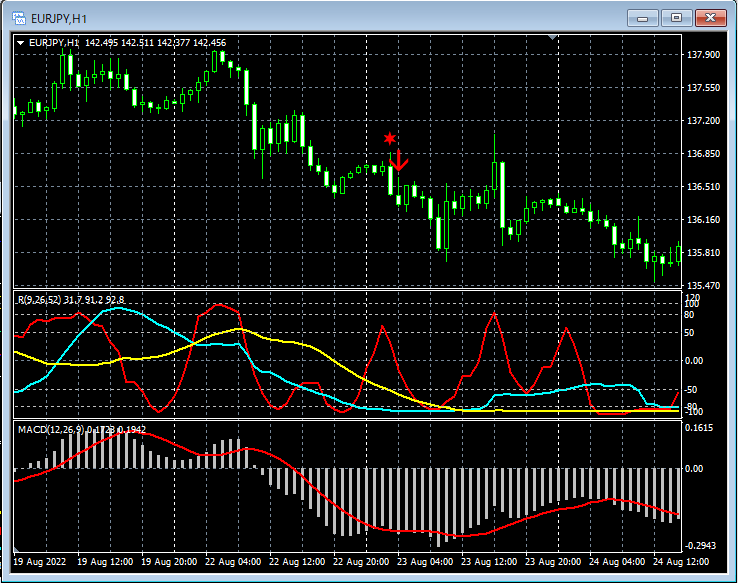Close the EURJPY,H1 chart window
Viewport: 739px width, 583px height.
pos(711,17)
